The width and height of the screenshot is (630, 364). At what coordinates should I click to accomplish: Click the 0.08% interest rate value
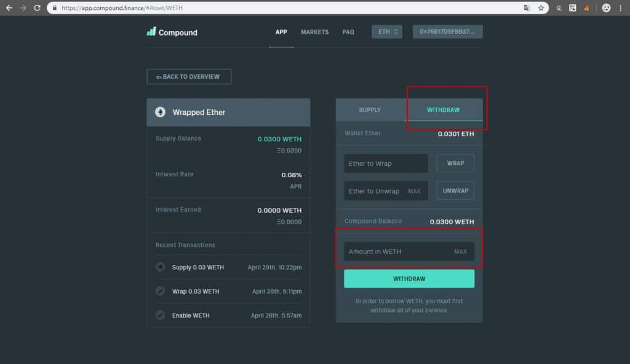(291, 175)
